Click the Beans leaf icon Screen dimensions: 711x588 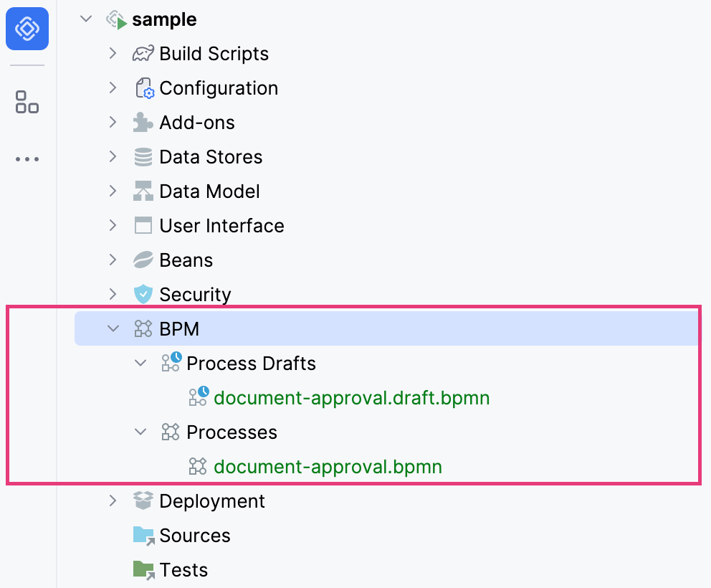(x=143, y=260)
